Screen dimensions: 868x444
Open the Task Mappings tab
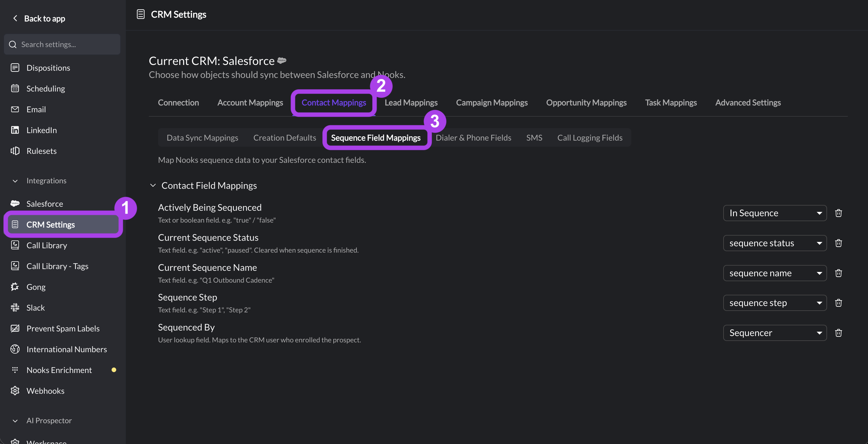[x=671, y=102]
